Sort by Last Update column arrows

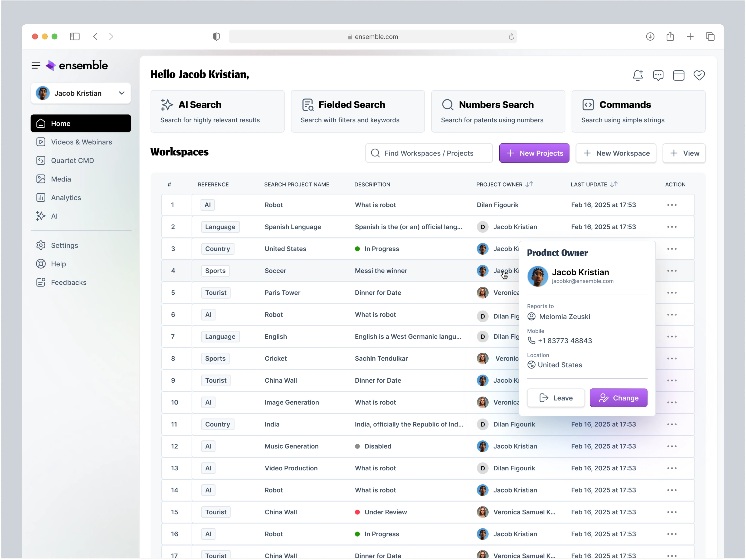tap(614, 184)
